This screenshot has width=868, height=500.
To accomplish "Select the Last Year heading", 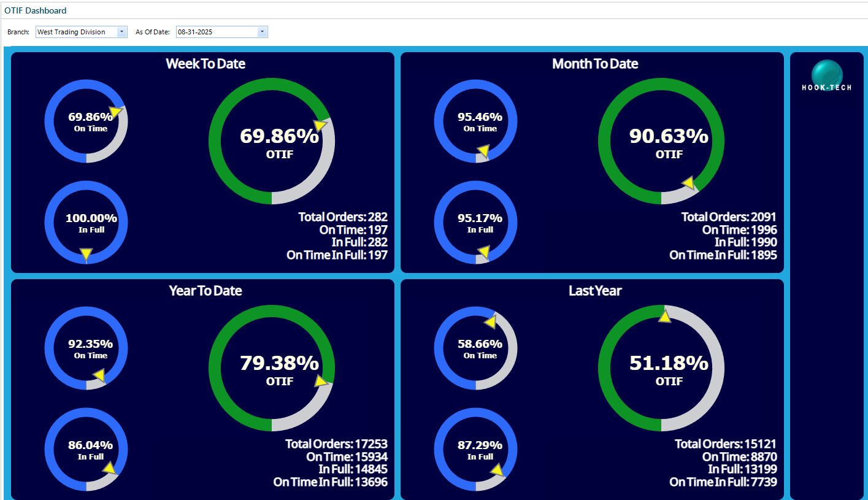I will (x=595, y=291).
